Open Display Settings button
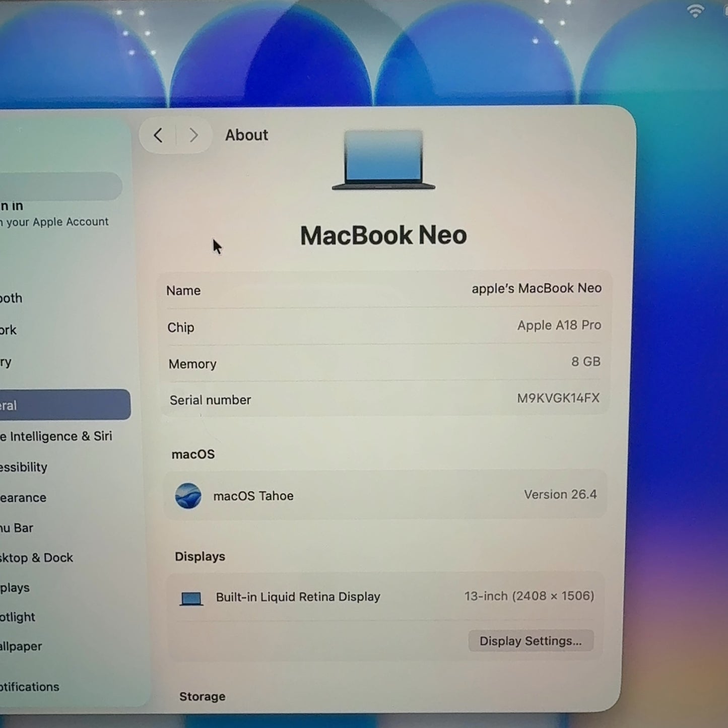This screenshot has height=728, width=728. 531,641
